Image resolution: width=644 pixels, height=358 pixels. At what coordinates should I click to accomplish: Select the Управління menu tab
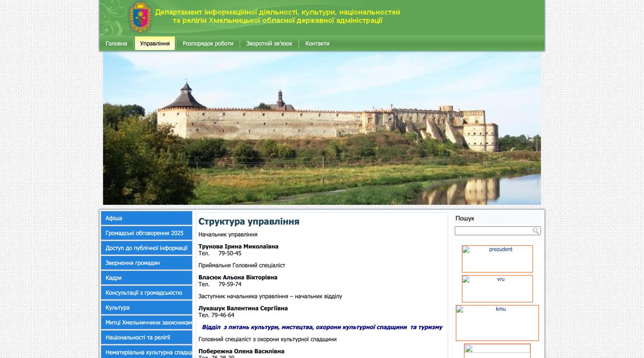click(155, 43)
